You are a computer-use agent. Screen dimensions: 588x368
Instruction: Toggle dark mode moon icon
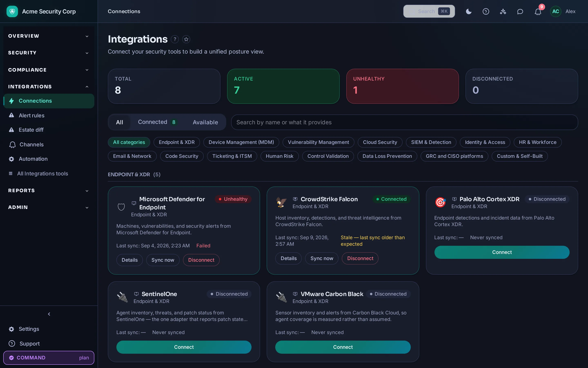469,11
